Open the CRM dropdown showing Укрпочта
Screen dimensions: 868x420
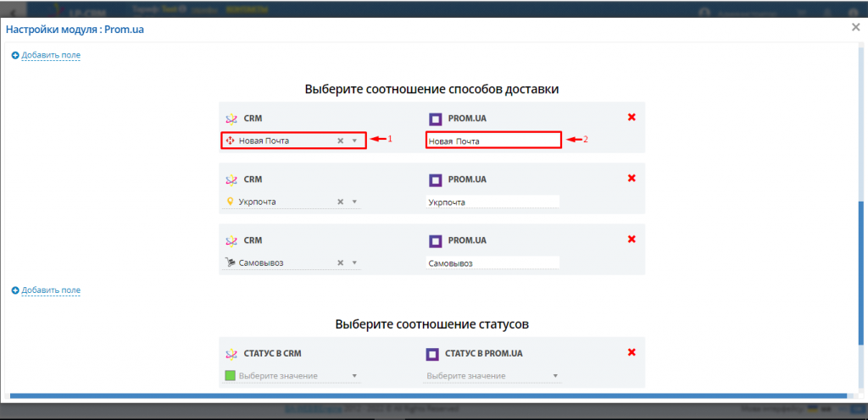(x=292, y=202)
